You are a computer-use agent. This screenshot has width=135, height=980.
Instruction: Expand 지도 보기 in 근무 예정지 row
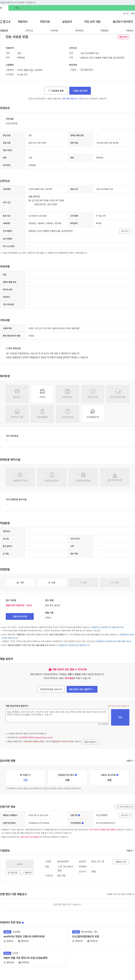tap(125, 231)
